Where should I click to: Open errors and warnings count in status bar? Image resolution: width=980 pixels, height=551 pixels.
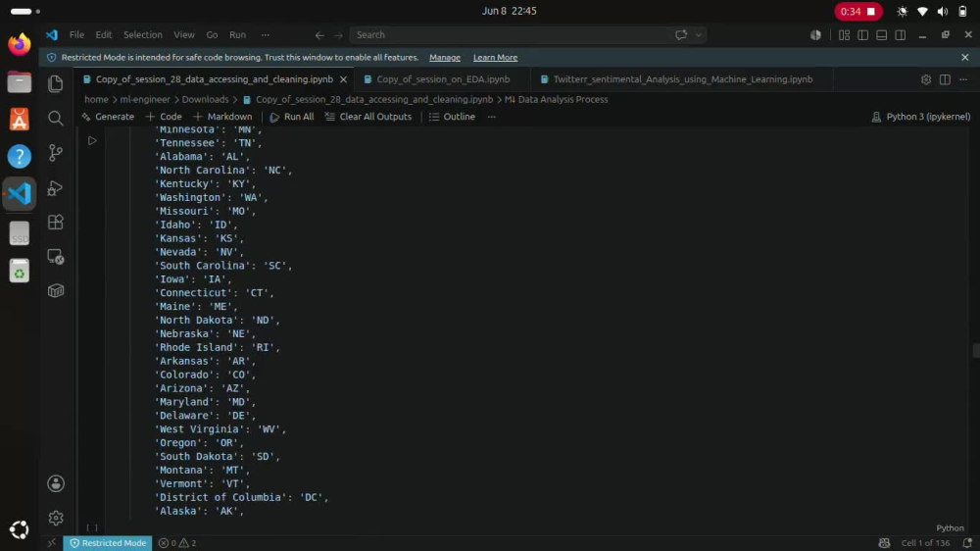(x=177, y=543)
